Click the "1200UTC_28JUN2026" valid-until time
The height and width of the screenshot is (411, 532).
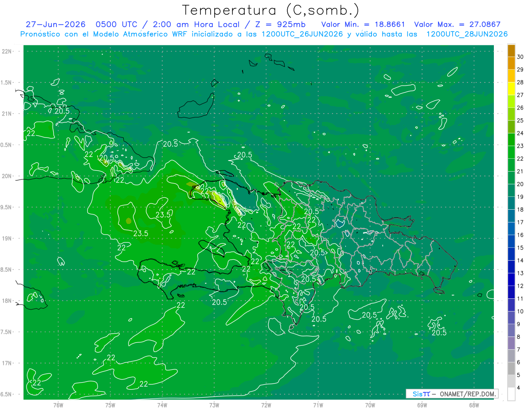pos(467,34)
